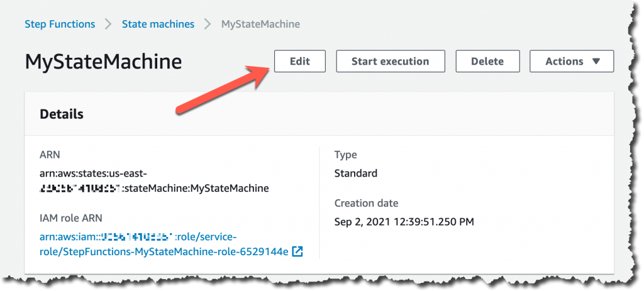Click the Standard type value
Viewport: 644px width, 291px height.
click(356, 173)
